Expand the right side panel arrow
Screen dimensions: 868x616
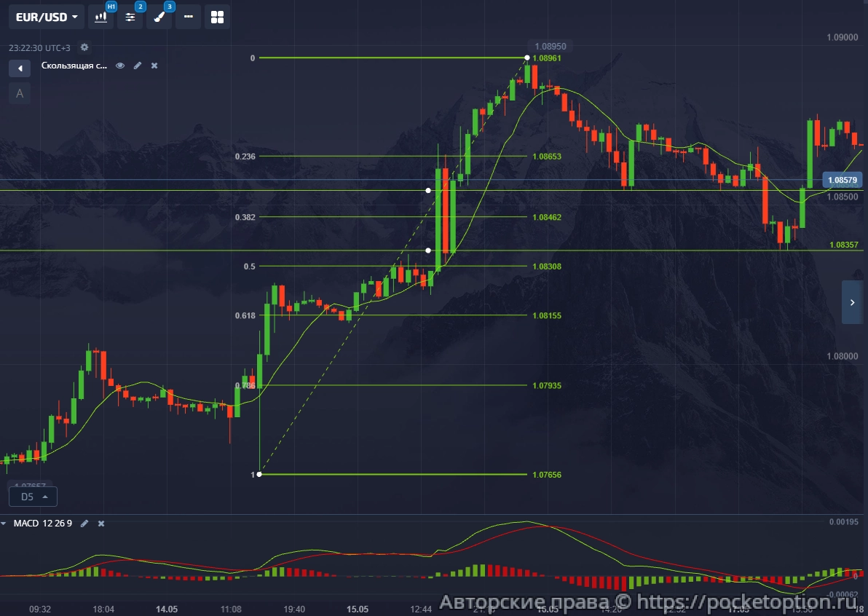pos(852,302)
